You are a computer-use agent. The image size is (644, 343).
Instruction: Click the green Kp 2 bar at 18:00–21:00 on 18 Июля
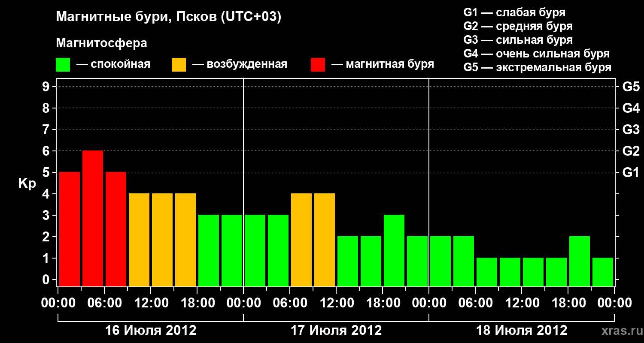[x=580, y=262]
